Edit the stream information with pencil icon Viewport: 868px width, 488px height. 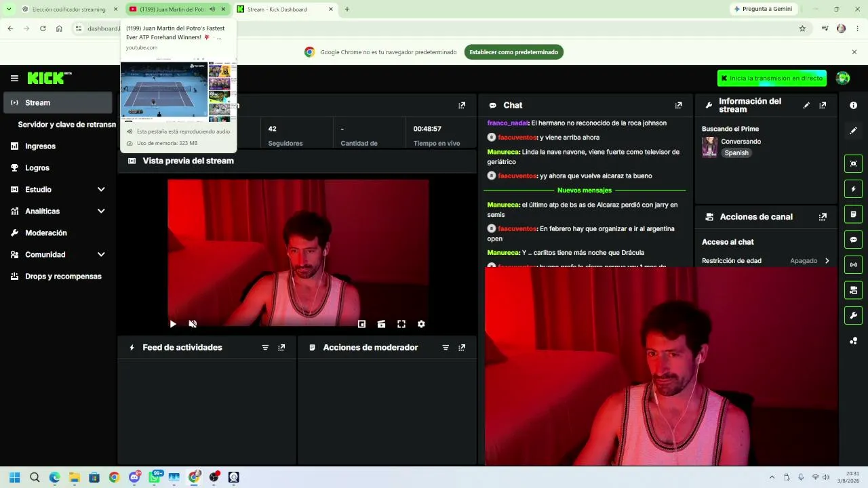point(806,105)
